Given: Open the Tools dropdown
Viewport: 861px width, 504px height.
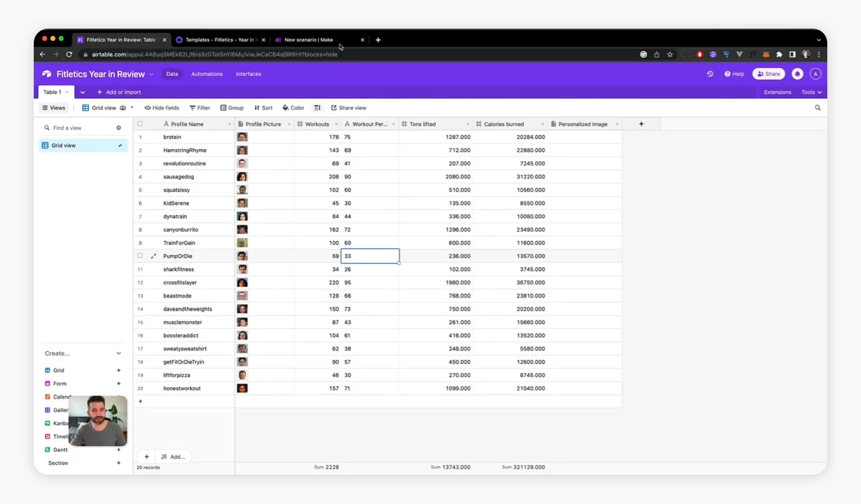Looking at the screenshot, I should tap(811, 92).
